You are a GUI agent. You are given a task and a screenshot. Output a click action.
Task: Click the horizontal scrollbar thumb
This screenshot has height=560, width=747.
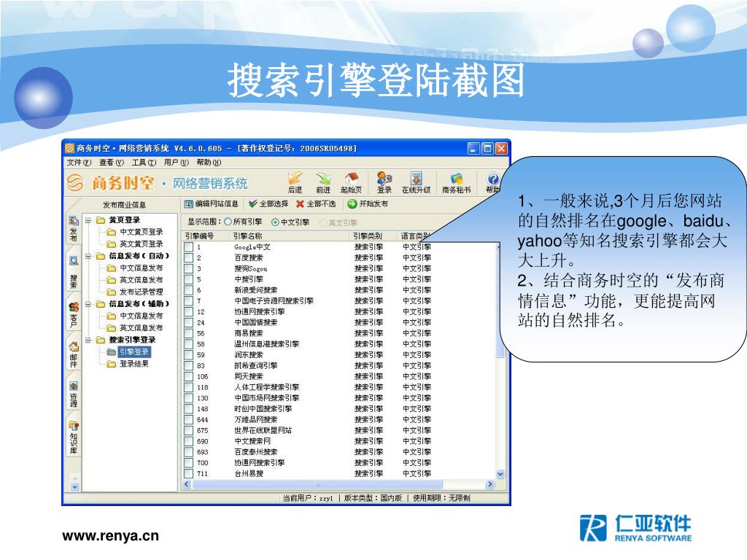pyautogui.click(x=317, y=484)
